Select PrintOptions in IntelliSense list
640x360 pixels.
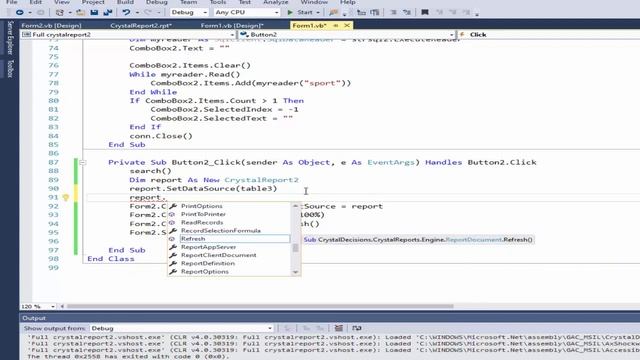pyautogui.click(x=202, y=206)
